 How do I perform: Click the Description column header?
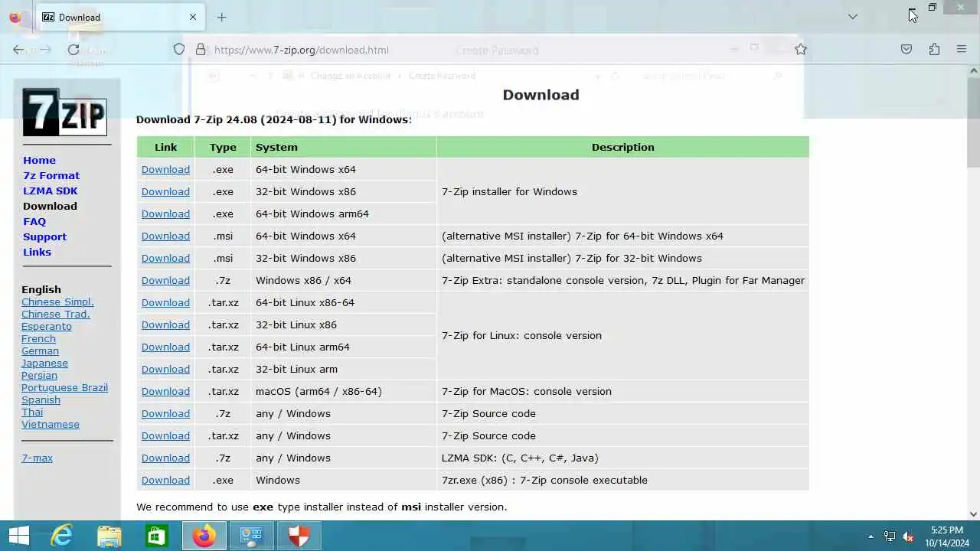pyautogui.click(x=622, y=147)
